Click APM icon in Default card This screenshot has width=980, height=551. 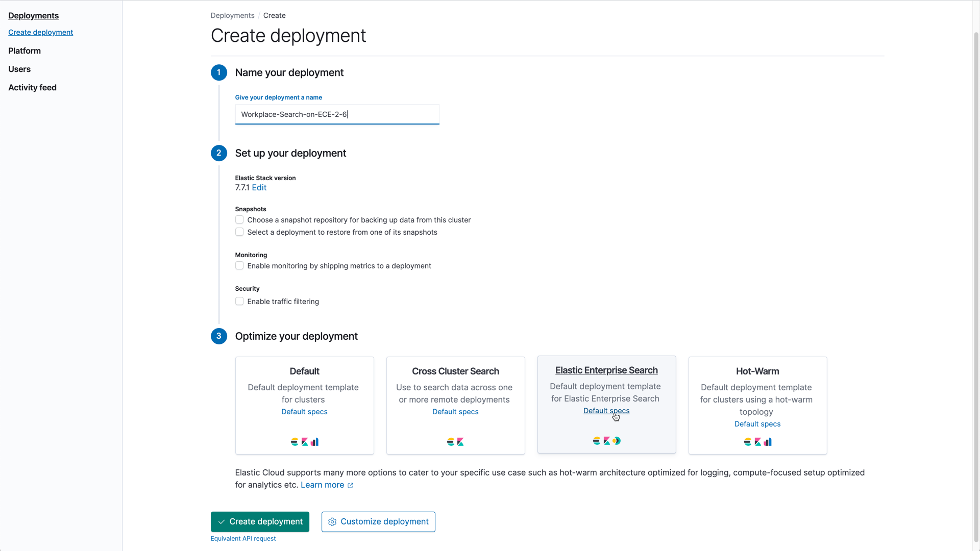coord(314,442)
